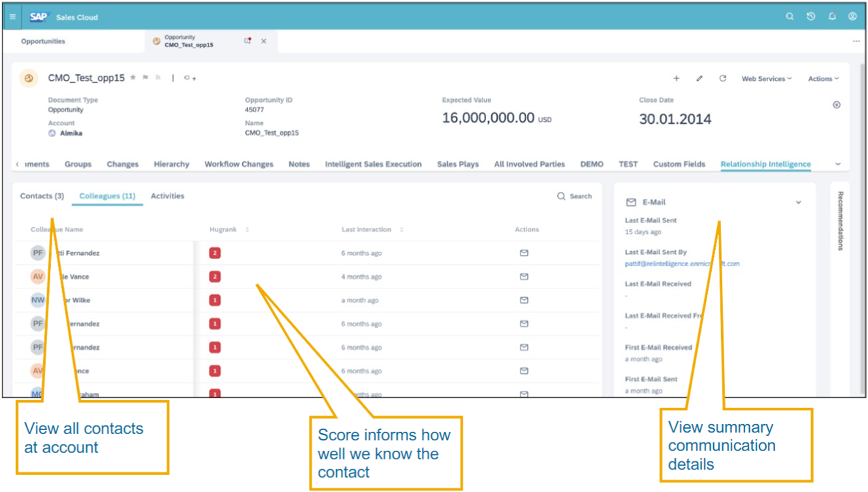This screenshot has width=868, height=492.
Task: Refresh the opportunity page
Action: 723,78
